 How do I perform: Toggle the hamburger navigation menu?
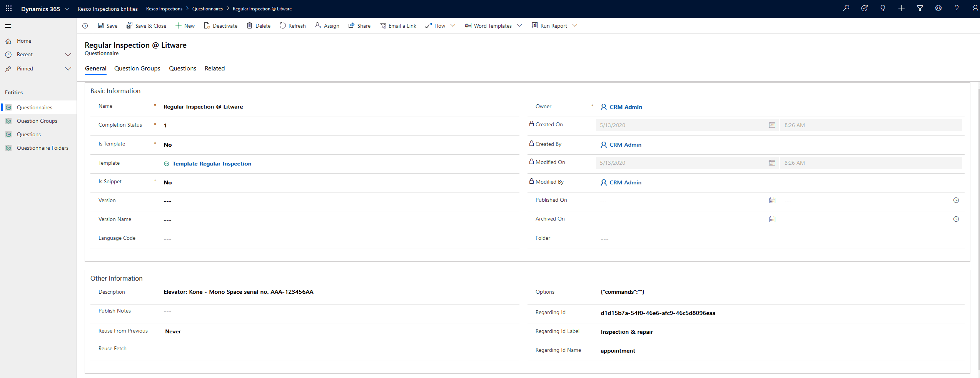pos(8,26)
